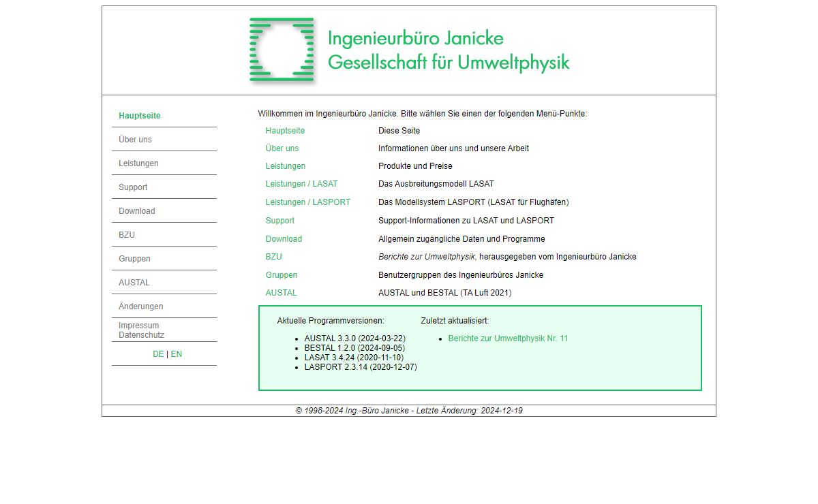818x504 pixels.
Task: Click 'Allgemein zugängliche Daten und Programme' text
Action: pyautogui.click(x=461, y=239)
